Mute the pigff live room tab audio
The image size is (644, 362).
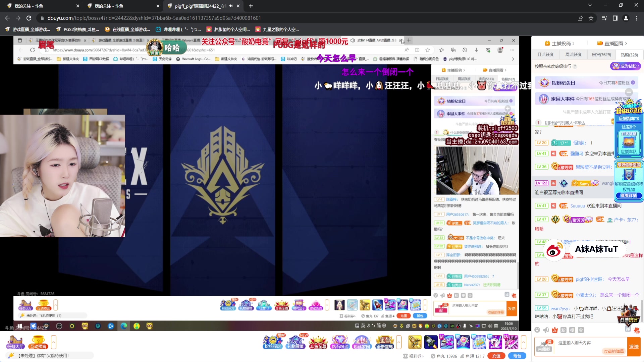tap(231, 6)
